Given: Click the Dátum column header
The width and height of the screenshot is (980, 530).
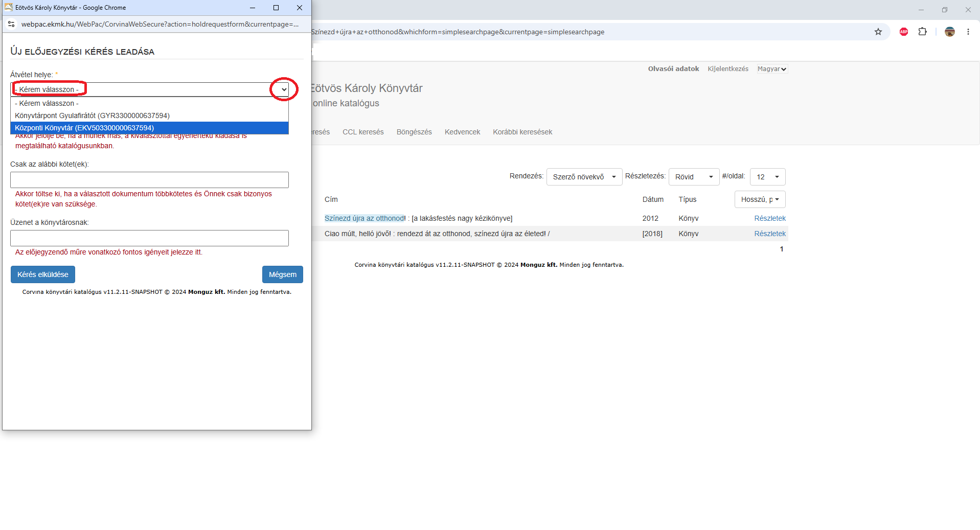Looking at the screenshot, I should (x=653, y=199).
